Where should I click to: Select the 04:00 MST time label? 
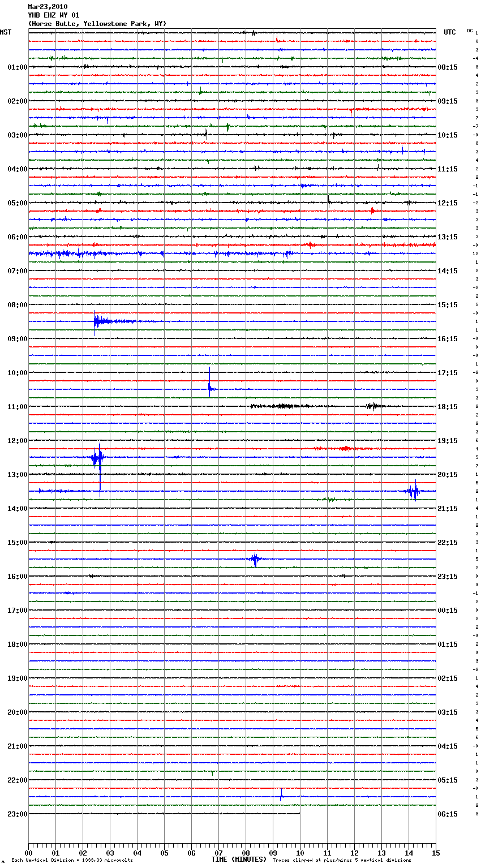pyautogui.click(x=18, y=169)
